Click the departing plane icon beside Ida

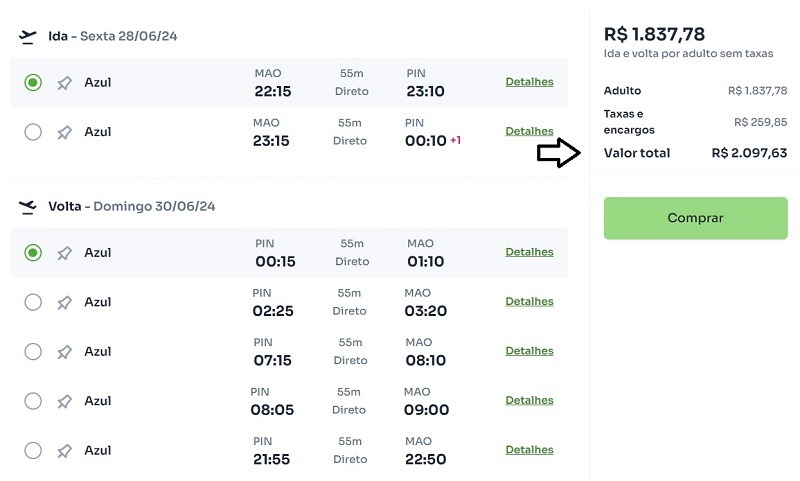tap(28, 37)
